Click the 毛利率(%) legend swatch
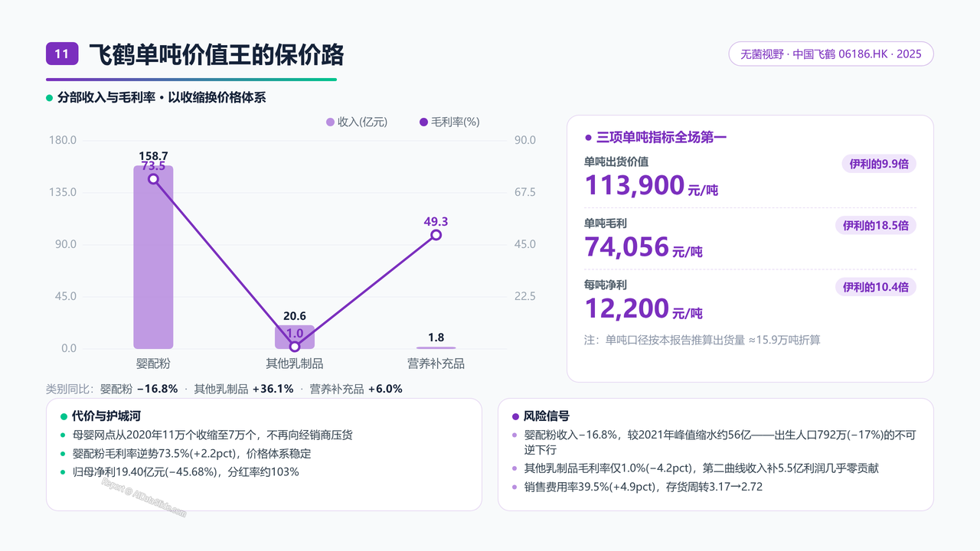The height and width of the screenshot is (551, 980). pyautogui.click(x=424, y=122)
